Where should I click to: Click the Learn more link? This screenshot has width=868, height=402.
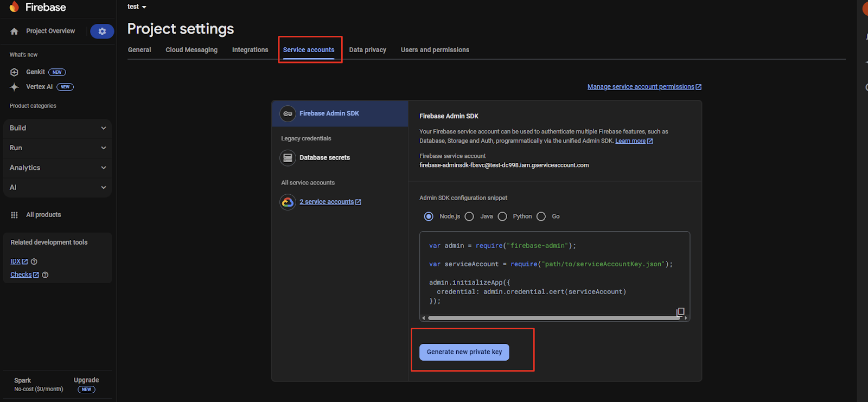click(x=630, y=141)
